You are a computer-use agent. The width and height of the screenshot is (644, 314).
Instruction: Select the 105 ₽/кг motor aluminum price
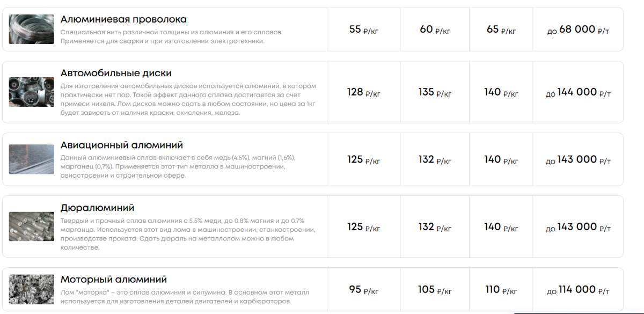coord(435,290)
